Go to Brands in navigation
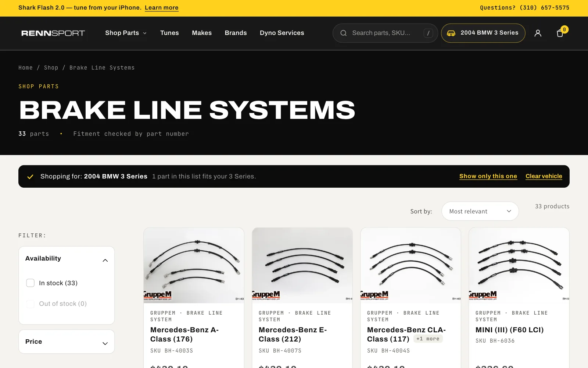Viewport: 588px width, 368px height. pyautogui.click(x=236, y=33)
